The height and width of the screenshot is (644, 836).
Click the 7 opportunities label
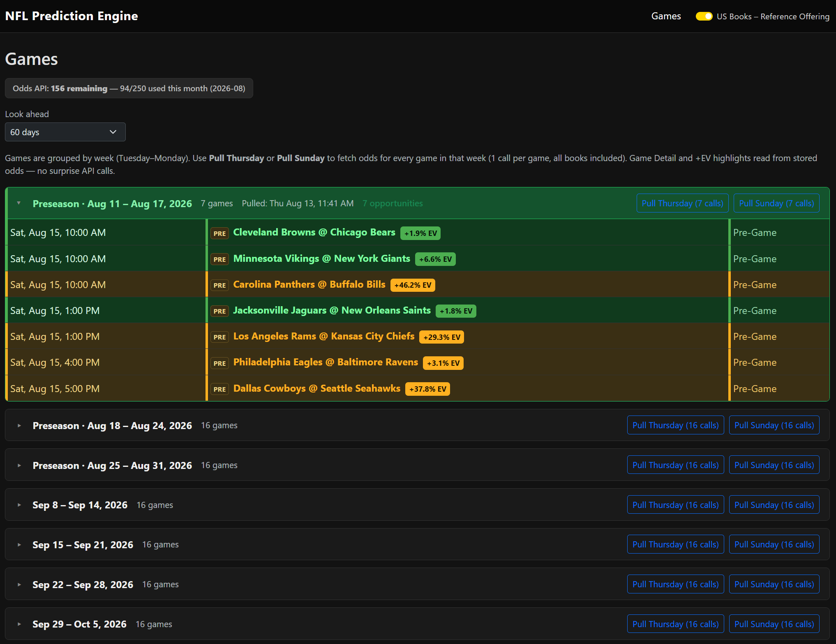[x=393, y=203]
